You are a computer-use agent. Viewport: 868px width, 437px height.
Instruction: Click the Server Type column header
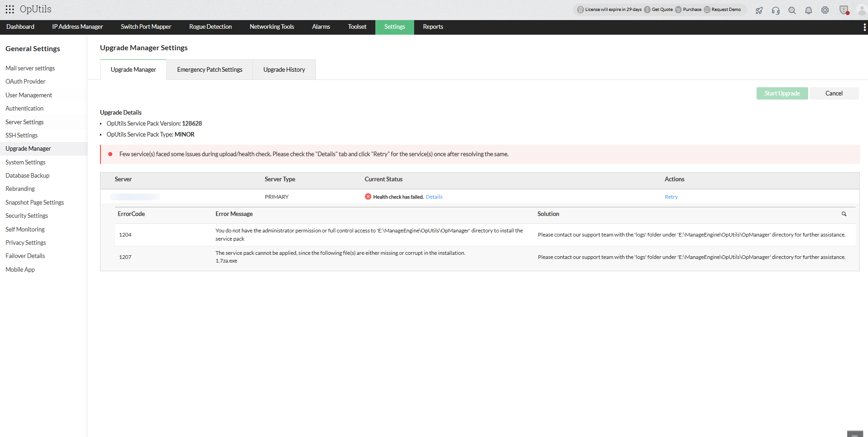[x=280, y=179]
